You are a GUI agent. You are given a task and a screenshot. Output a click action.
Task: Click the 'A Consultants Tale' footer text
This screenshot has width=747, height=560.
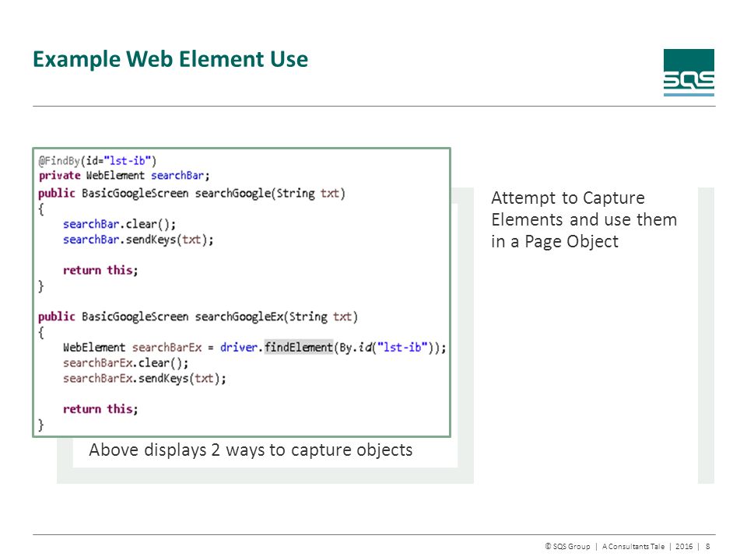click(x=633, y=546)
